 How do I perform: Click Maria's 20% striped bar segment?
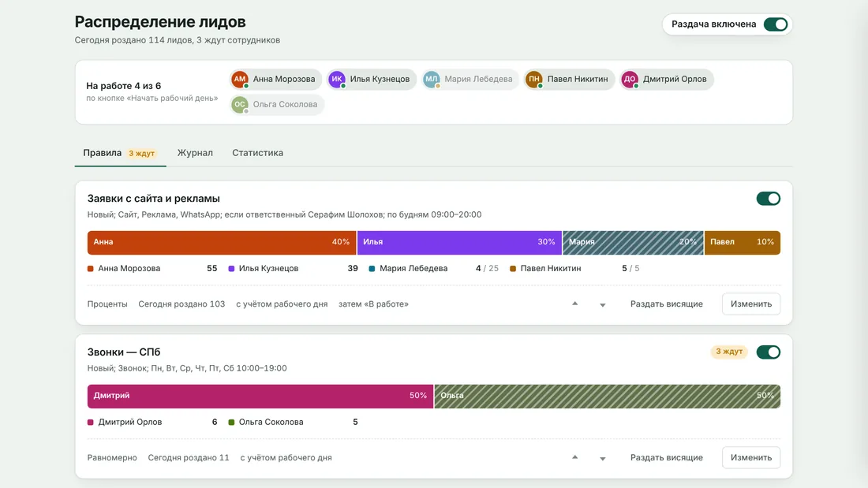634,242
